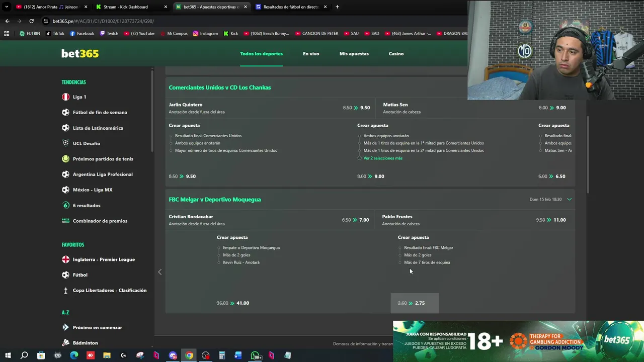Click the browser back arrow
644x362 pixels.
pyautogui.click(x=7, y=21)
